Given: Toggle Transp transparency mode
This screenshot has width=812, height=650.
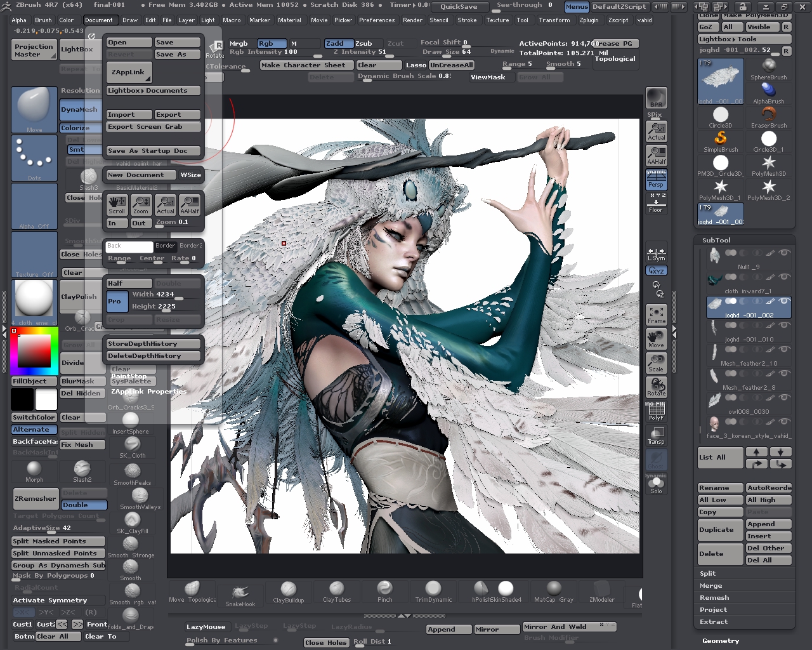Looking at the screenshot, I should [x=656, y=435].
